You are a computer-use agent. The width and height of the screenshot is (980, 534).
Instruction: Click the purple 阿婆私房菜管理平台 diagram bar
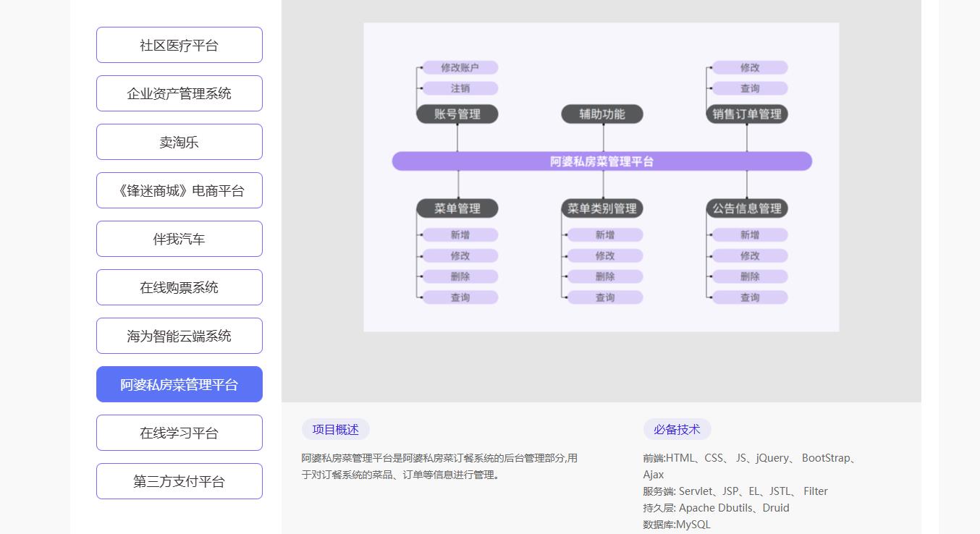[x=601, y=161]
